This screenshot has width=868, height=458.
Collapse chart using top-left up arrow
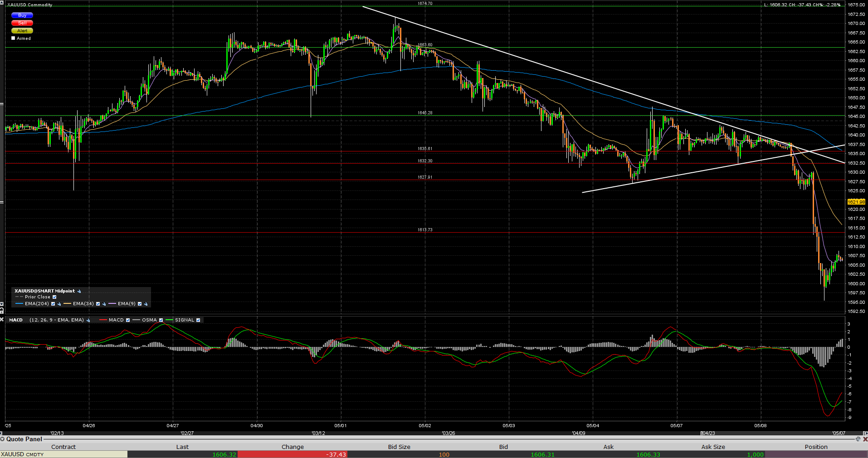(2, 3)
